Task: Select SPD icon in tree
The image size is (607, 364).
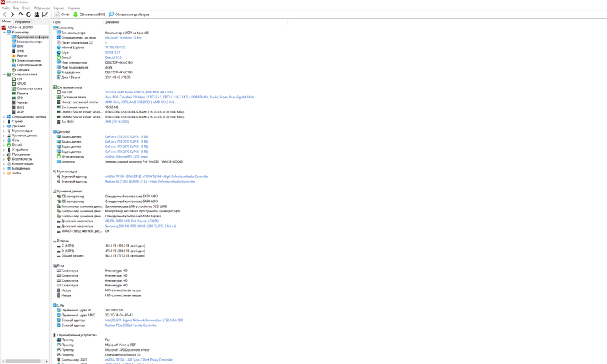Action: [14, 98]
